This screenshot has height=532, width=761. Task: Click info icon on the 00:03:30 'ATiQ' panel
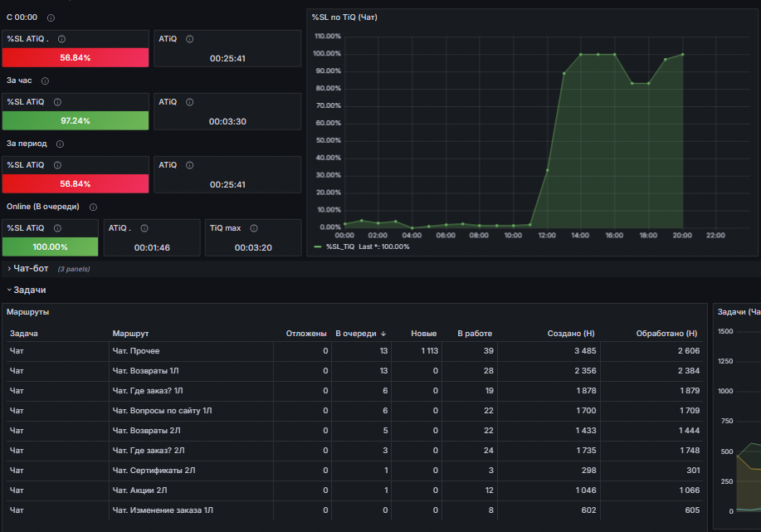(x=190, y=102)
